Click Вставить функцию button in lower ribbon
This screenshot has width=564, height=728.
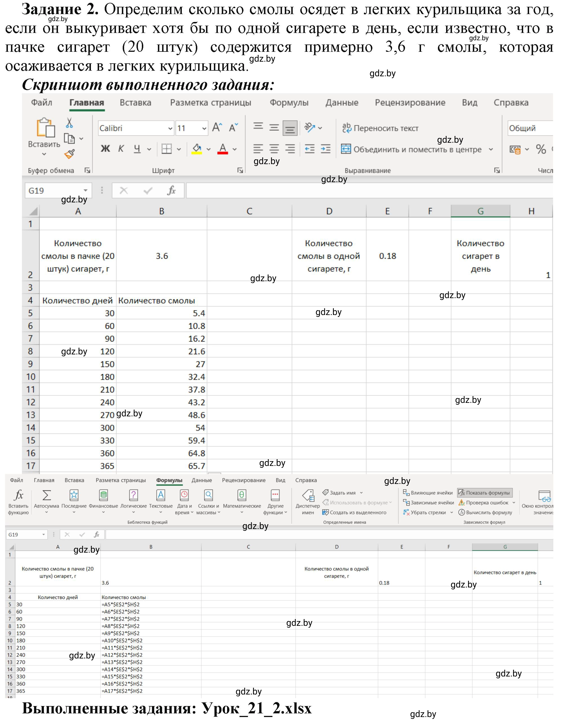(18, 502)
